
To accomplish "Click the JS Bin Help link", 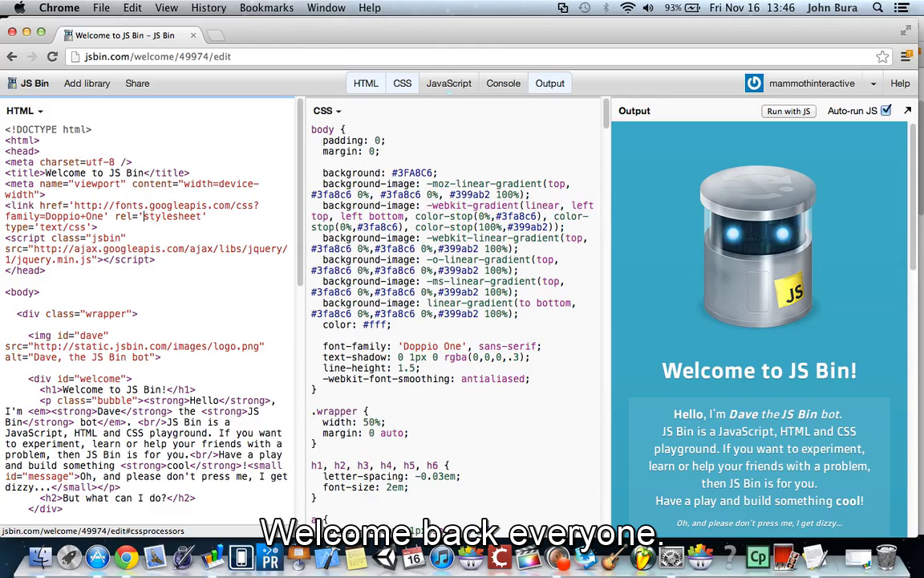I will click(x=900, y=83).
